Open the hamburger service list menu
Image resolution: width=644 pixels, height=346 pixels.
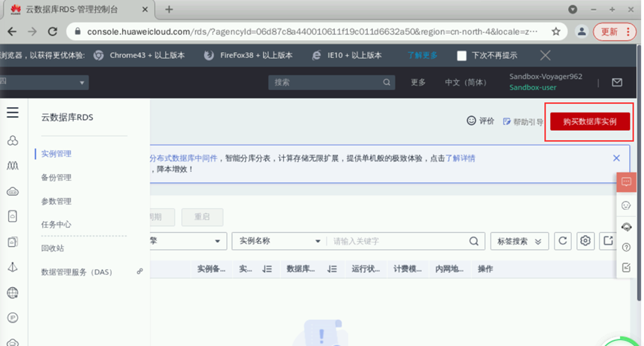[x=13, y=112]
